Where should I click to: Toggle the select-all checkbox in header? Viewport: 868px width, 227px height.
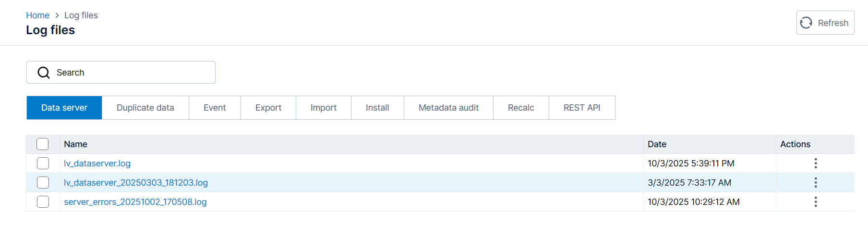pyautogui.click(x=43, y=144)
